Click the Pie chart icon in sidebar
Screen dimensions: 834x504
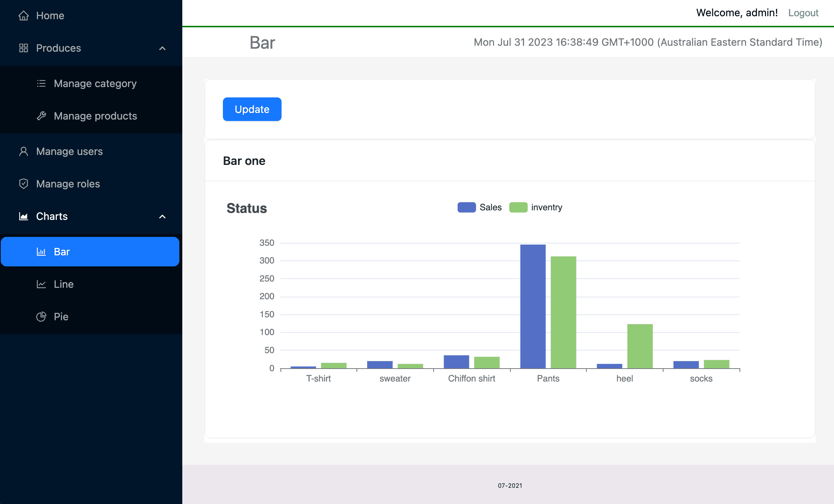42,316
